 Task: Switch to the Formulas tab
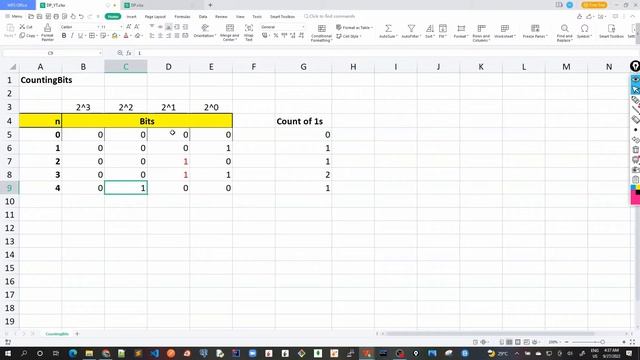tap(182, 17)
